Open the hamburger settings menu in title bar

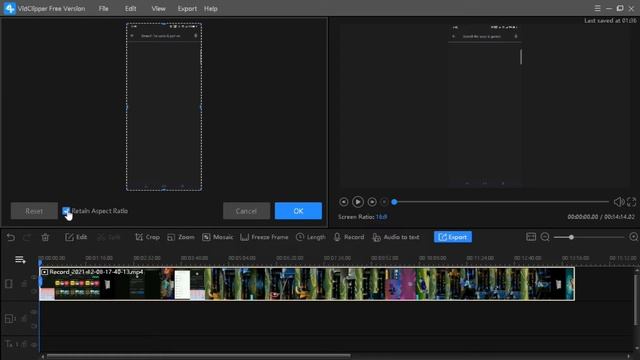(597, 8)
